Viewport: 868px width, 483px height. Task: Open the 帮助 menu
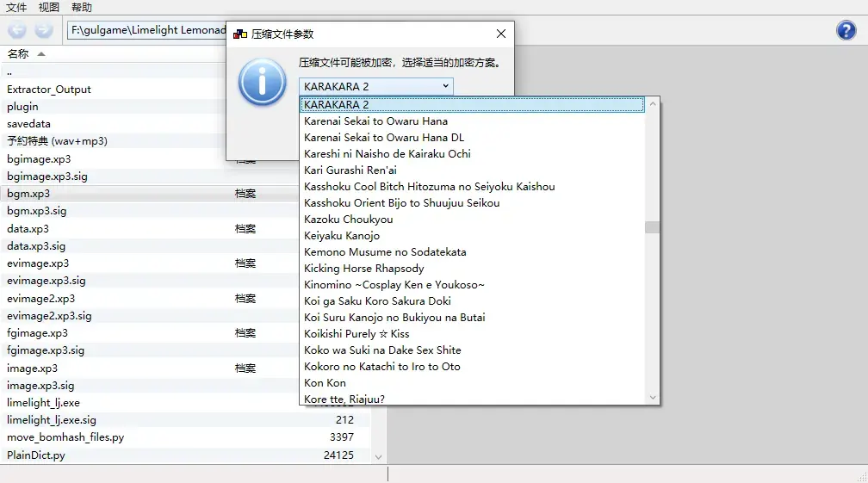coord(81,7)
